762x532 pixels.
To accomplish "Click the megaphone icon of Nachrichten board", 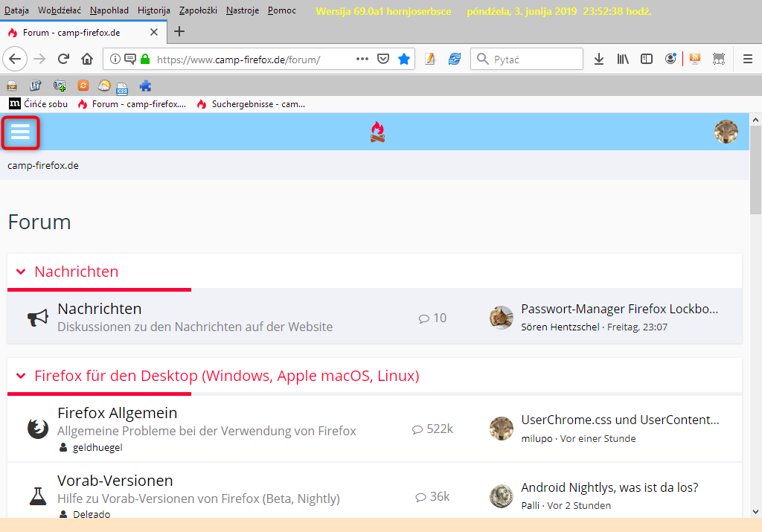I will 38,318.
